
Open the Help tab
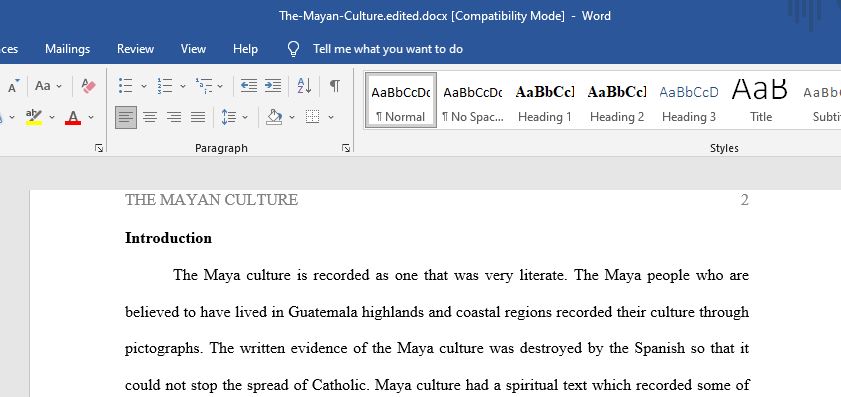point(245,49)
